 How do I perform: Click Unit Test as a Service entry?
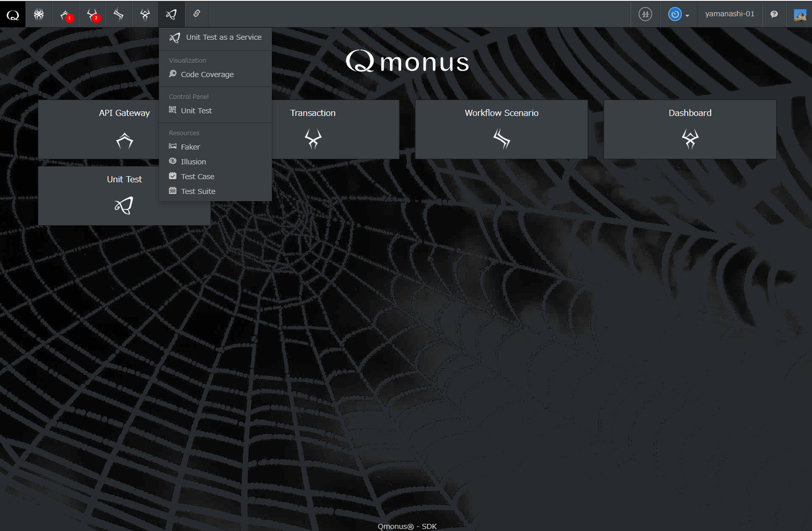pyautogui.click(x=223, y=37)
